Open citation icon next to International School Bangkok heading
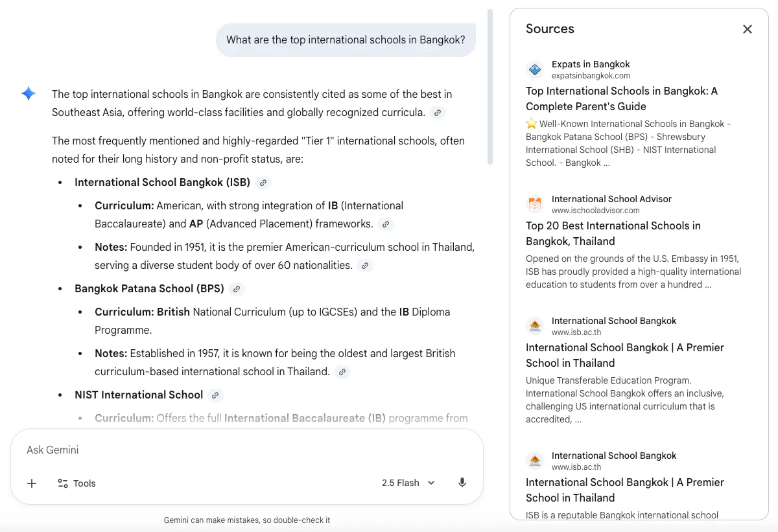778x532 pixels. point(263,182)
